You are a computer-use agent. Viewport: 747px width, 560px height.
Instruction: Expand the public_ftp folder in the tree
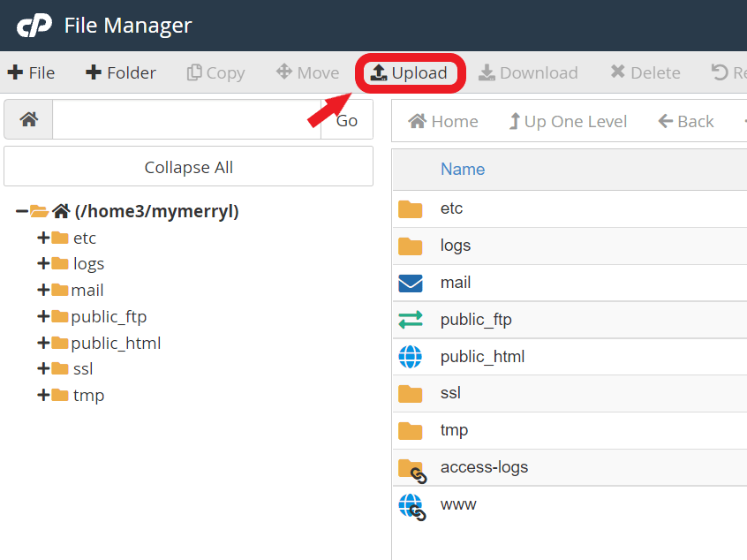(x=43, y=316)
